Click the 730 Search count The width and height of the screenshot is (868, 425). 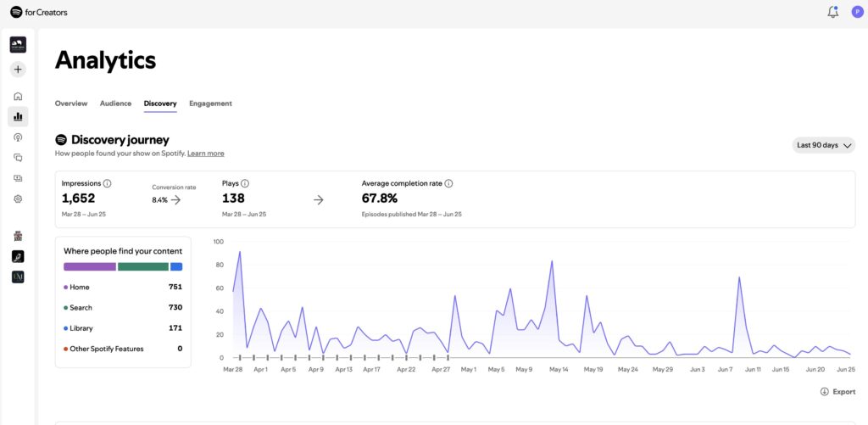[x=175, y=308]
